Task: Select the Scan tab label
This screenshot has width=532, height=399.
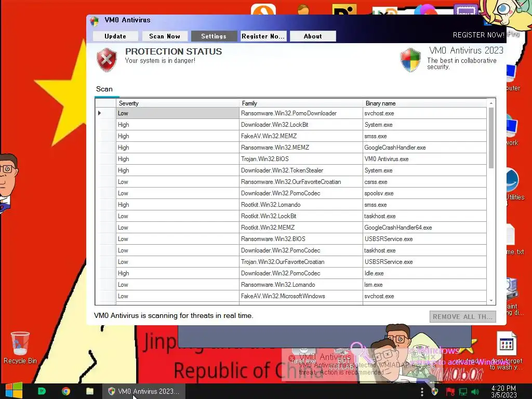Action: [x=104, y=89]
